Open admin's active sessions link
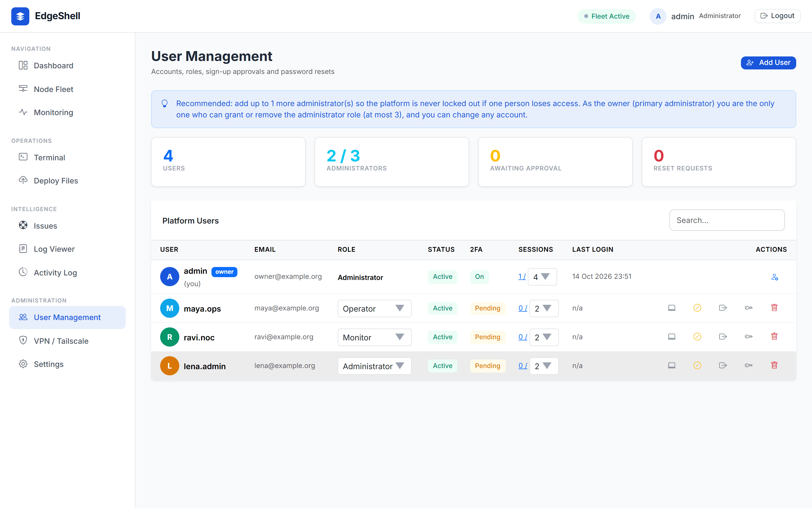Screen dimensions: 812x508 (x=522, y=277)
